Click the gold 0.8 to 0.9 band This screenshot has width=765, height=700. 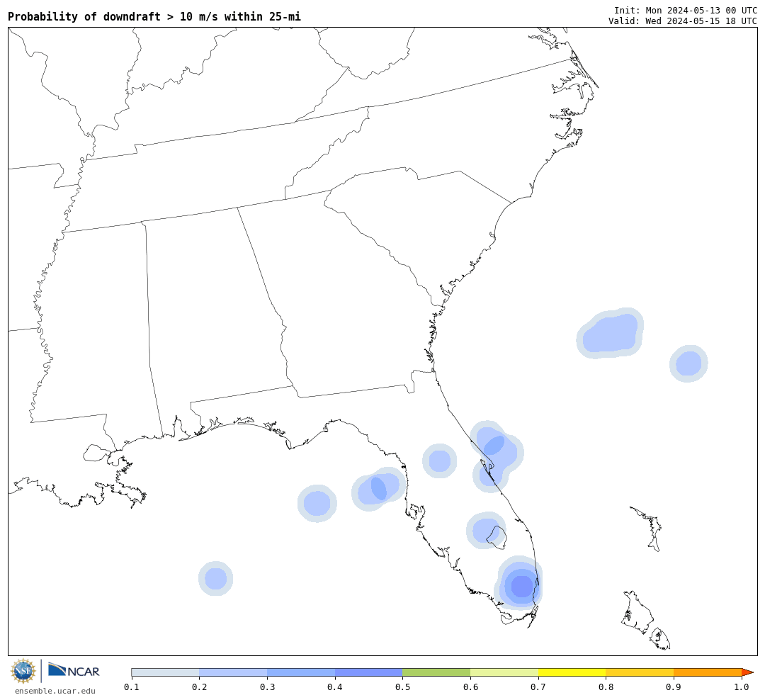(640, 672)
